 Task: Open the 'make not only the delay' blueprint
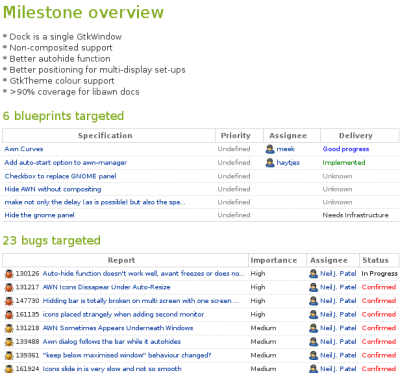tap(95, 202)
